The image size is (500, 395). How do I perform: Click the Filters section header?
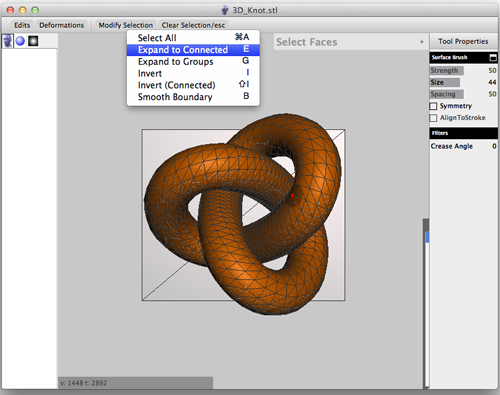tap(463, 133)
